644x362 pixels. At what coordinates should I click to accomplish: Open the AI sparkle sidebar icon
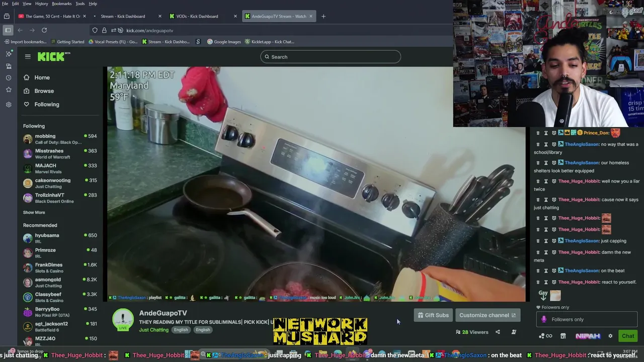(x=9, y=53)
